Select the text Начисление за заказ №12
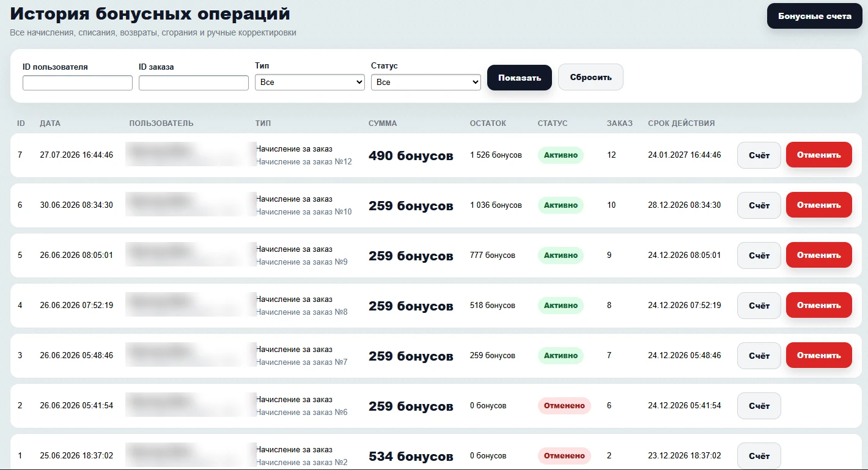868x470 pixels. 304,162
